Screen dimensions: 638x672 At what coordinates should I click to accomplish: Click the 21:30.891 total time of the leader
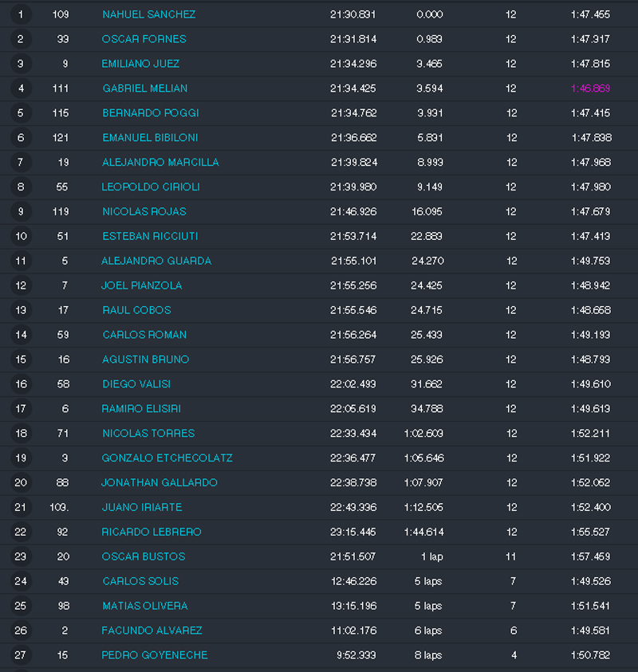pyautogui.click(x=352, y=14)
